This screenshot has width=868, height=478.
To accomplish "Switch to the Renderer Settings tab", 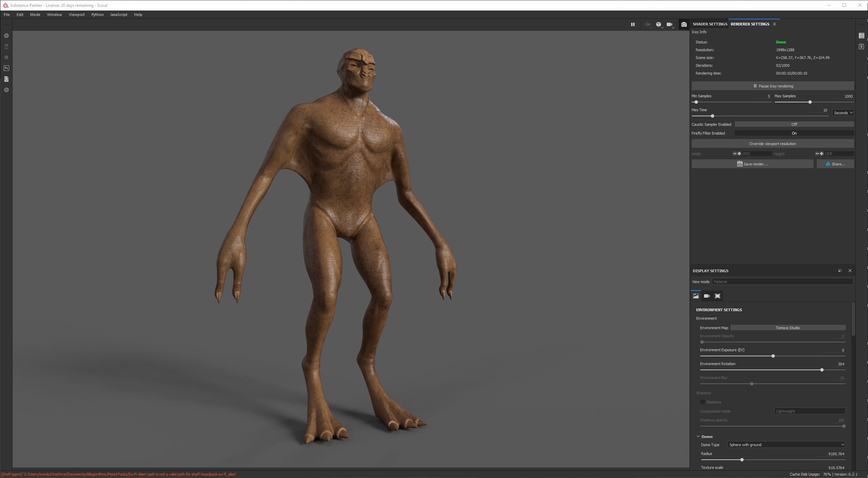I will [x=750, y=24].
